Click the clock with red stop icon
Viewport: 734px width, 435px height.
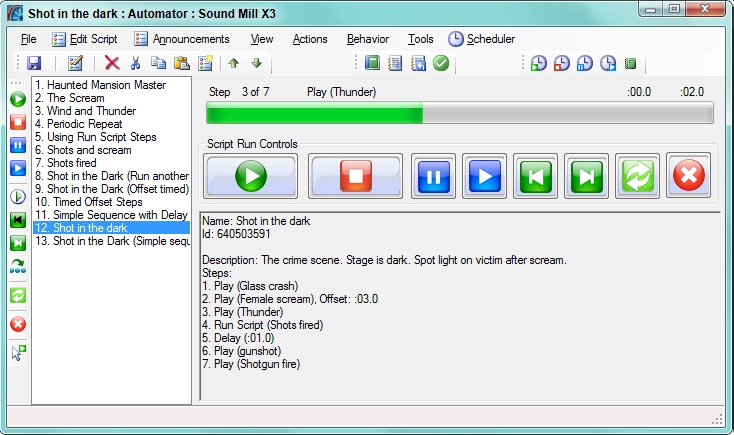pos(562,63)
